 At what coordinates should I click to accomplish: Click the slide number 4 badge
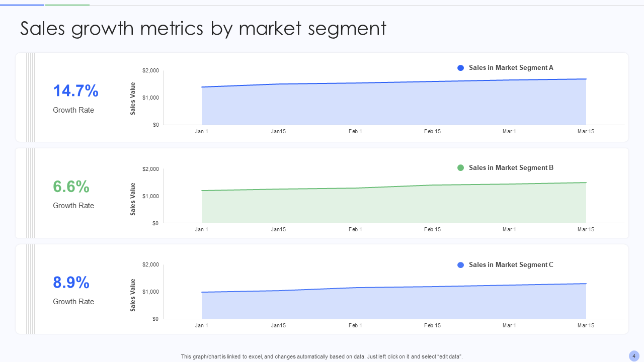pos(634,356)
